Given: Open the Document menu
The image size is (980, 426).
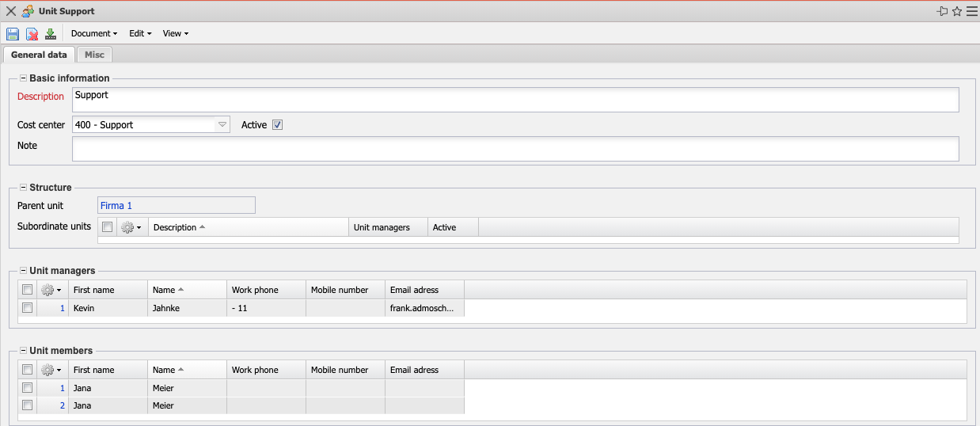Looking at the screenshot, I should (x=93, y=34).
